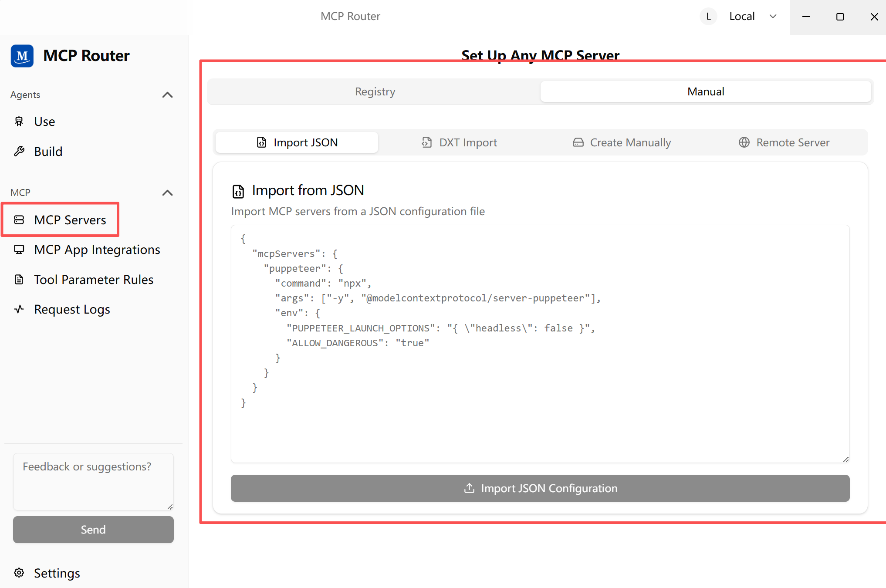The width and height of the screenshot is (886, 588).
Task: Click the Feedback or suggestions text box
Action: 93,482
